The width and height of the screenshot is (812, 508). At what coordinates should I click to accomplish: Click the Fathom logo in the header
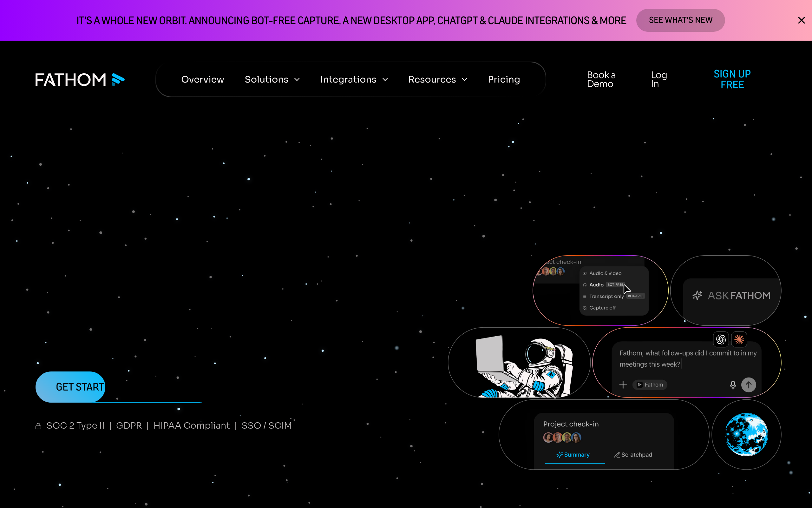coord(80,80)
